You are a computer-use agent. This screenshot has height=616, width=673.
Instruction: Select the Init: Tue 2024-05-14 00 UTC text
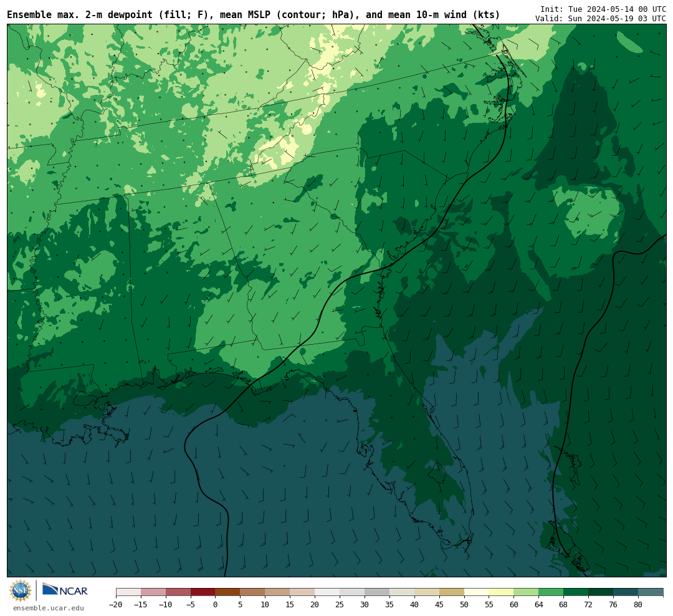point(603,9)
